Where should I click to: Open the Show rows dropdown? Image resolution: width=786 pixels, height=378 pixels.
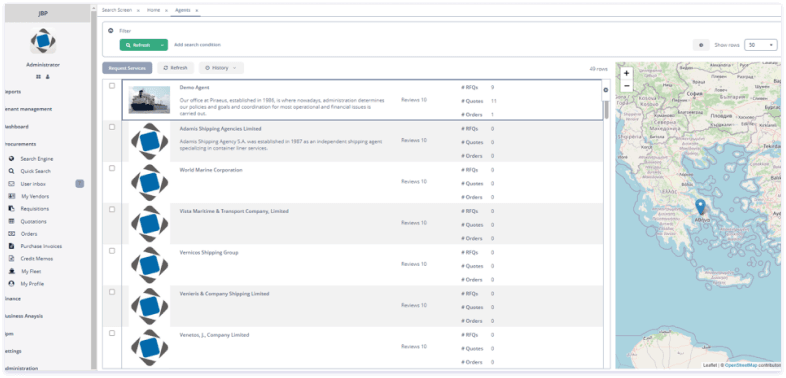[x=760, y=45]
